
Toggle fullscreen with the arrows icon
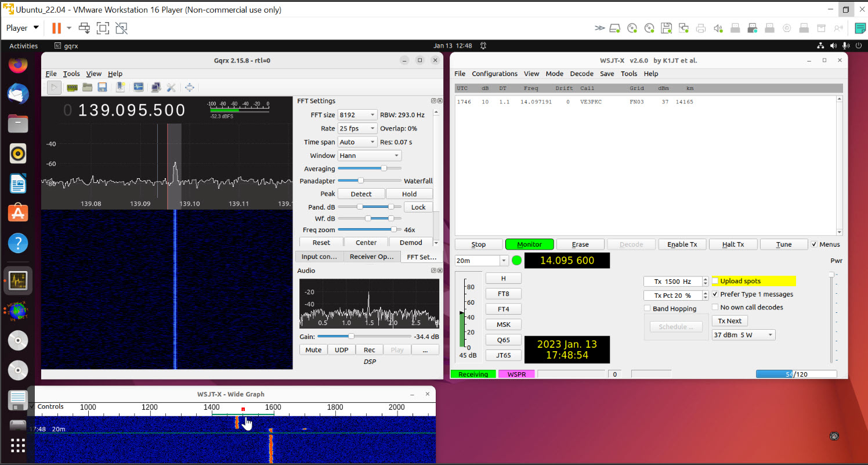click(x=189, y=87)
